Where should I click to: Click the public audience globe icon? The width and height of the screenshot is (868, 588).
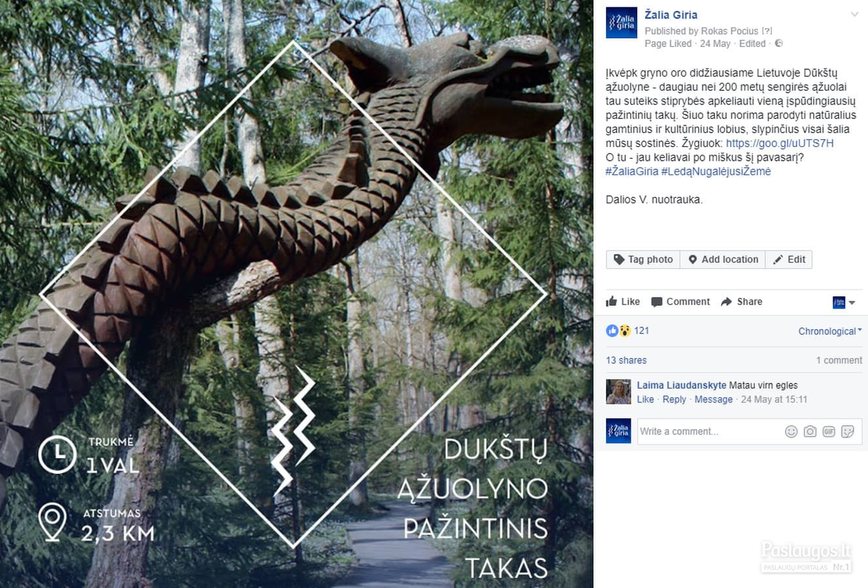(778, 44)
